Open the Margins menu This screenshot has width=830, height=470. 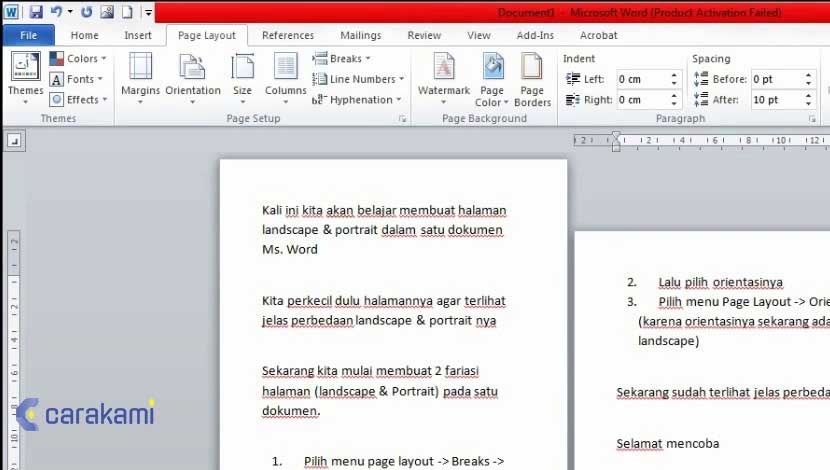coord(140,78)
